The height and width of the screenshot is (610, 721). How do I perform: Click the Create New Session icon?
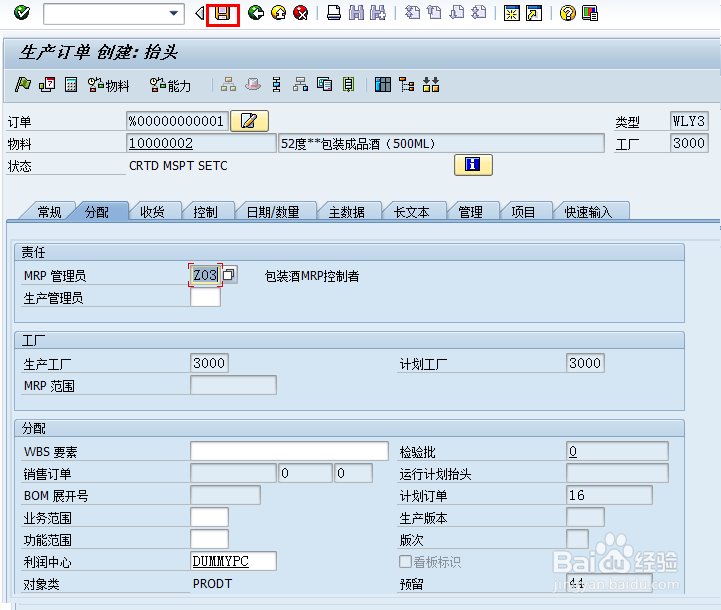click(512, 13)
